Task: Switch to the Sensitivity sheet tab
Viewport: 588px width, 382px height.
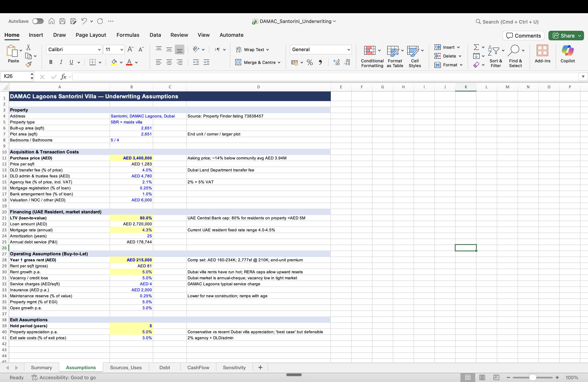Action: 234,367
